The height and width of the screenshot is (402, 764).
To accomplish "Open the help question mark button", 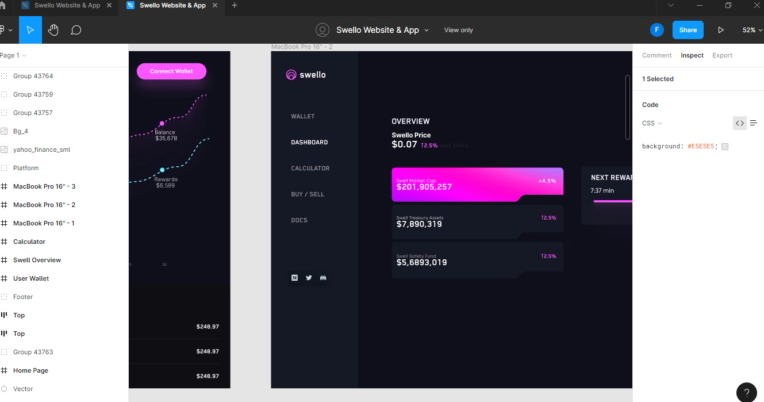I will pos(746,392).
